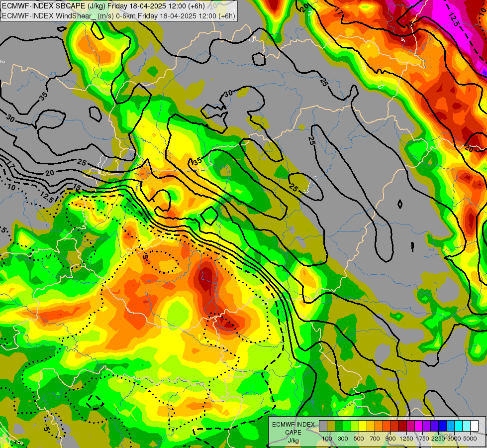The height and width of the screenshot is (448, 487).
Task: Select the violet-indigo legend swatch left of 2250
Action: 434,426
